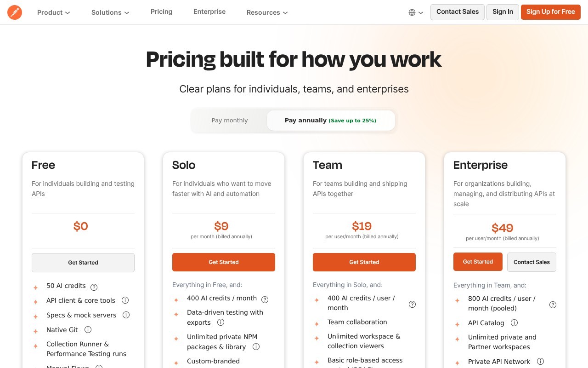The height and width of the screenshot is (368, 588).
Task: Click info icon beside API client & core tools
Action: click(125, 300)
